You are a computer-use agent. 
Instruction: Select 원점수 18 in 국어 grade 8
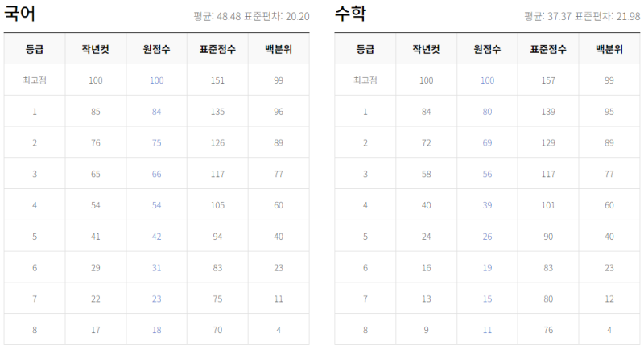(156, 330)
